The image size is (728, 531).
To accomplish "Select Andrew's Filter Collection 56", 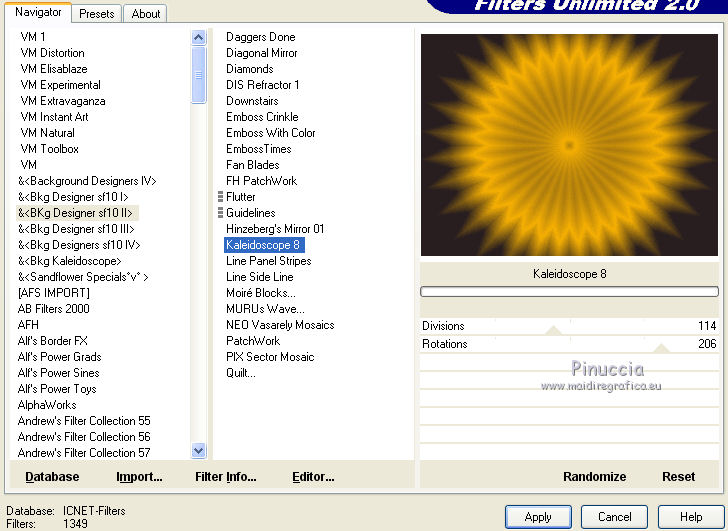I will [84, 437].
